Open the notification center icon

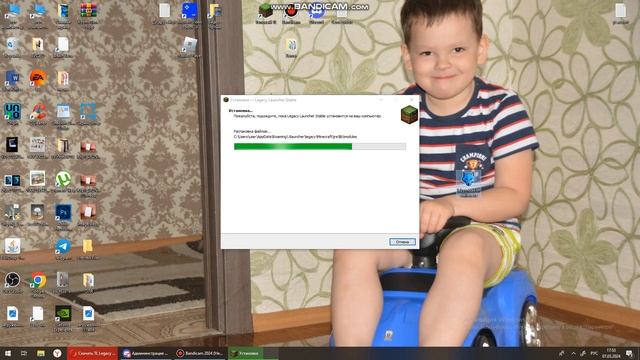click(630, 353)
